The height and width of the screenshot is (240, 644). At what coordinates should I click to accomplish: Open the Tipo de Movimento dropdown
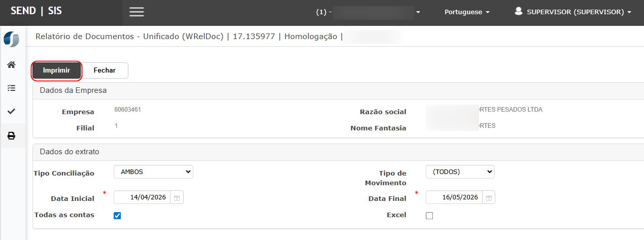coord(460,172)
